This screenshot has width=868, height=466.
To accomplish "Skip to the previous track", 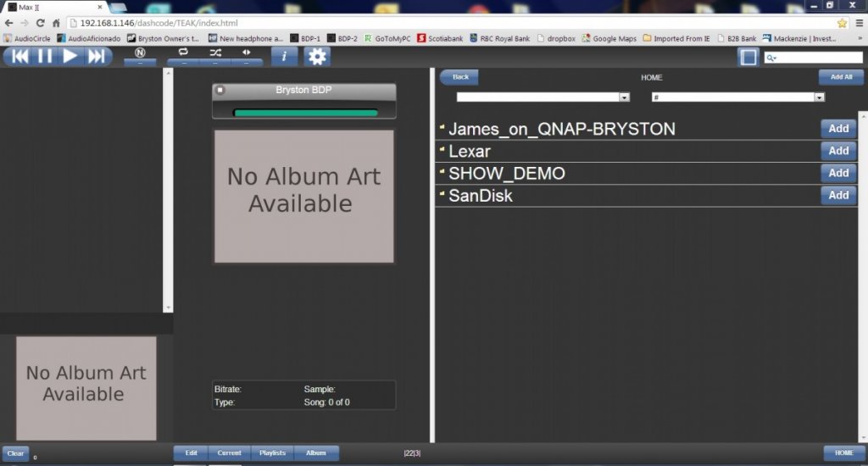I will coord(19,56).
